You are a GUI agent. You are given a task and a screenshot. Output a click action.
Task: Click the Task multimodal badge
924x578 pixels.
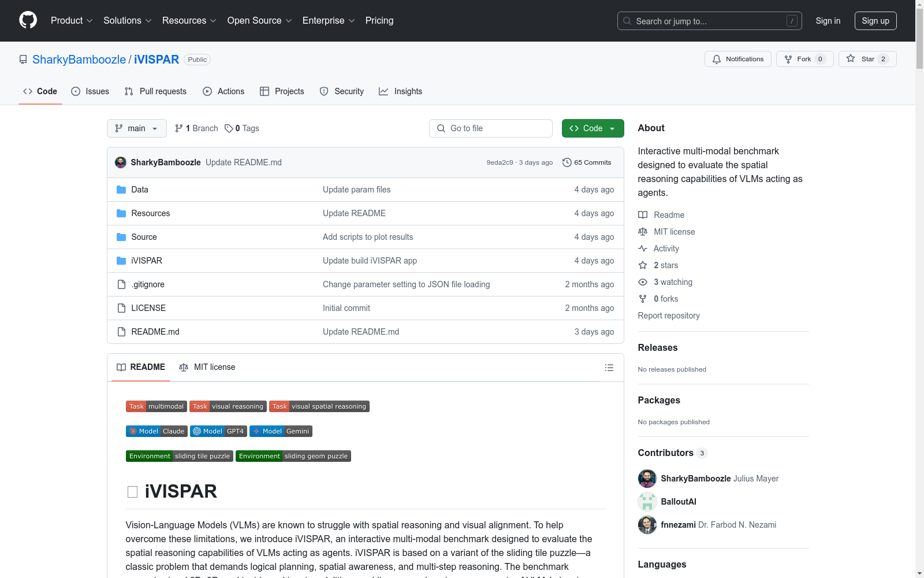[x=157, y=406]
